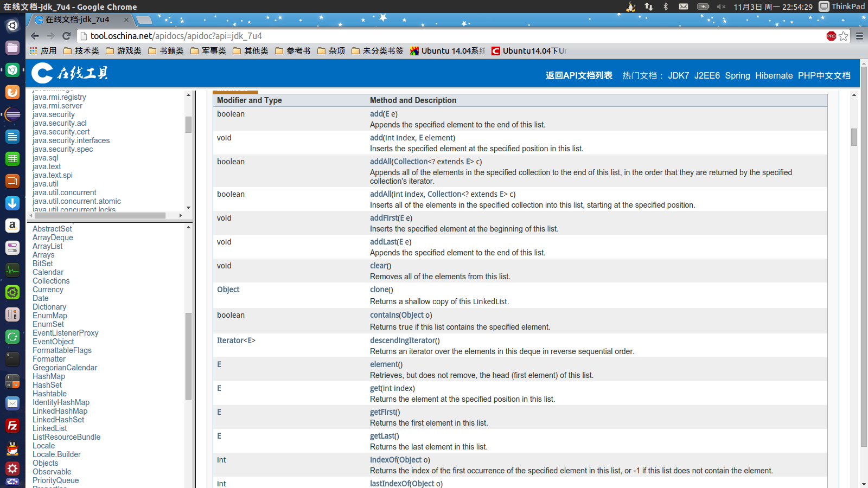
Task: Launch Firefox from the Ubuntu dock
Action: click(12, 92)
